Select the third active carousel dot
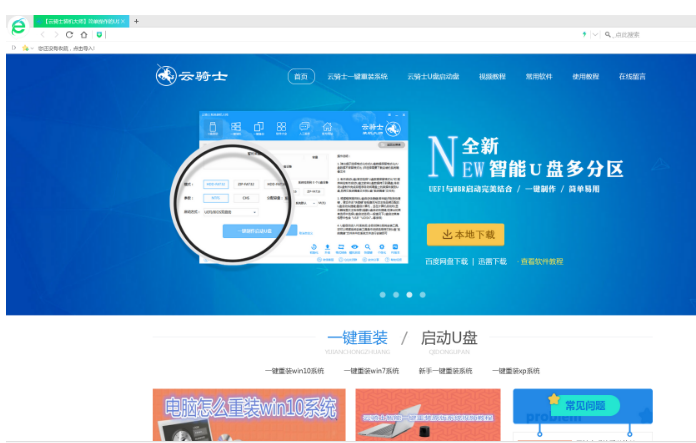The image size is (696, 443). click(x=409, y=295)
